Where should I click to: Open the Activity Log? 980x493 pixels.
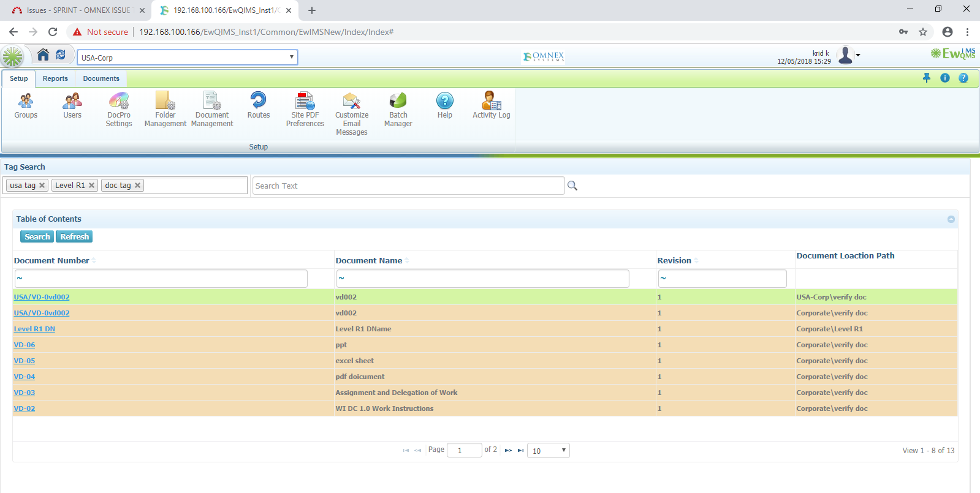492,106
